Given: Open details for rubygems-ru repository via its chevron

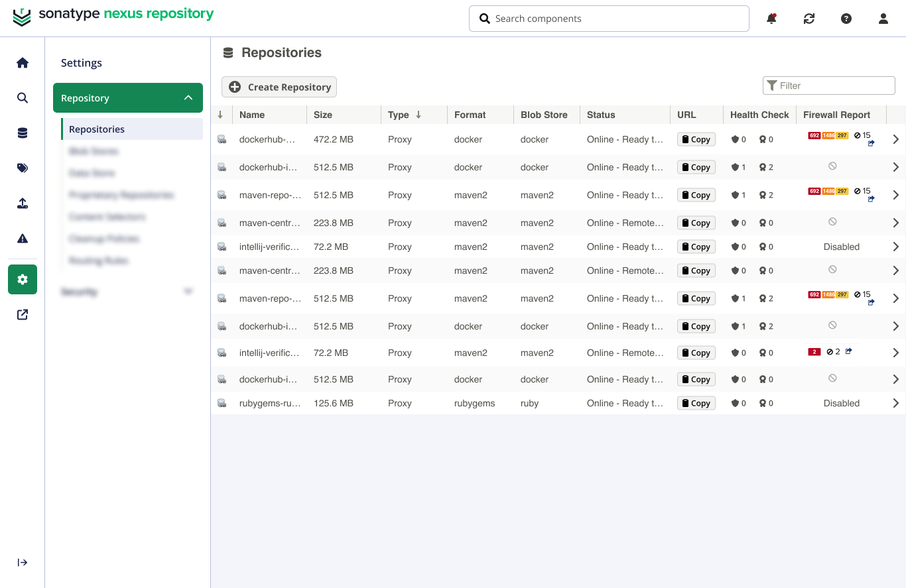Looking at the screenshot, I should click(895, 403).
